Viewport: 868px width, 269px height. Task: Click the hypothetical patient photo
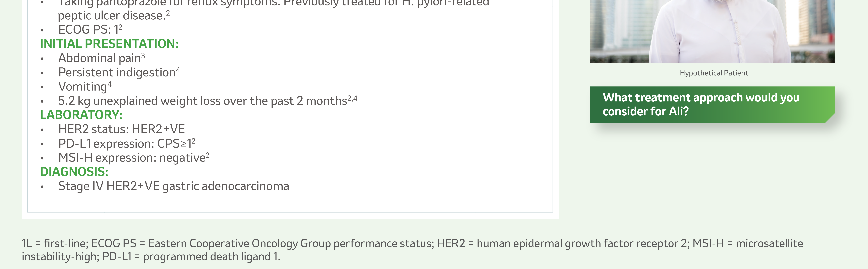(712, 31)
